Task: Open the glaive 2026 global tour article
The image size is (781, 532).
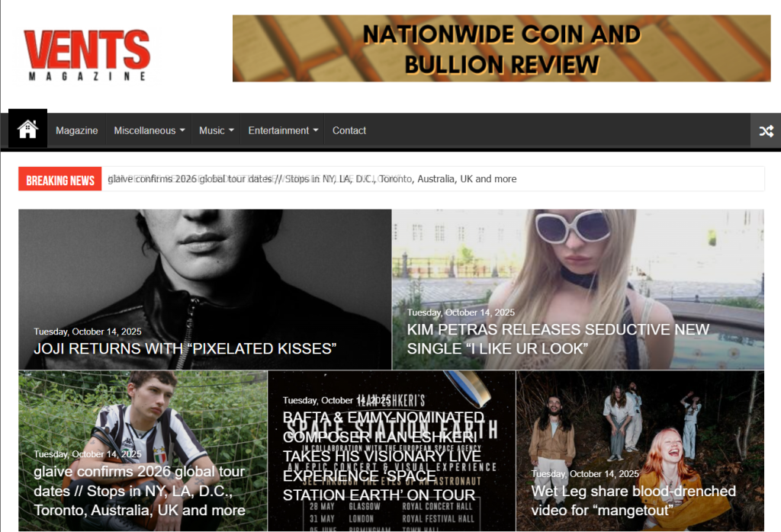Action: (140, 491)
